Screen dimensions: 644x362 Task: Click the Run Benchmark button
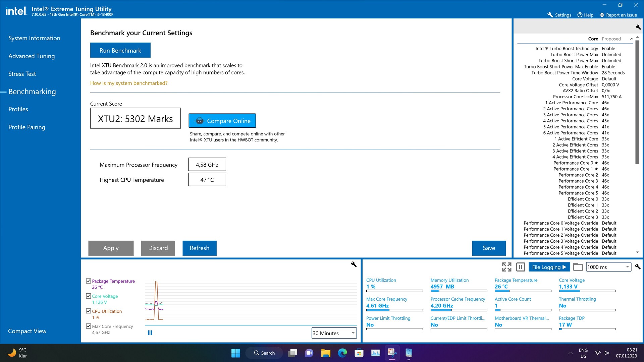coord(120,50)
